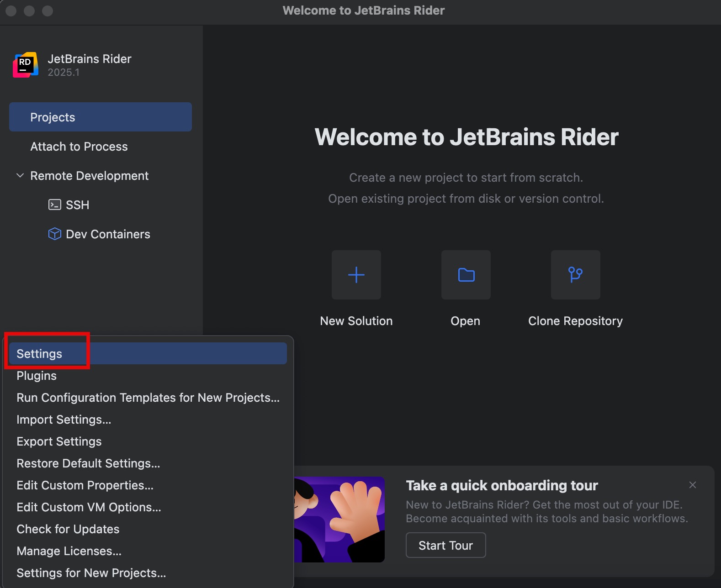Open Plugins from the popup menu
Viewport: 721px width, 588px height.
[x=37, y=376]
